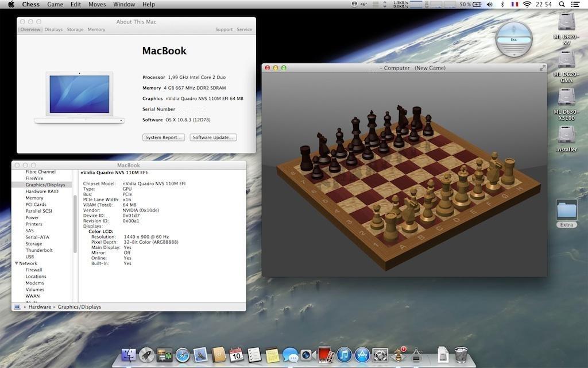588x368 pixels.
Task: Open the Window menu
Action: click(124, 4)
